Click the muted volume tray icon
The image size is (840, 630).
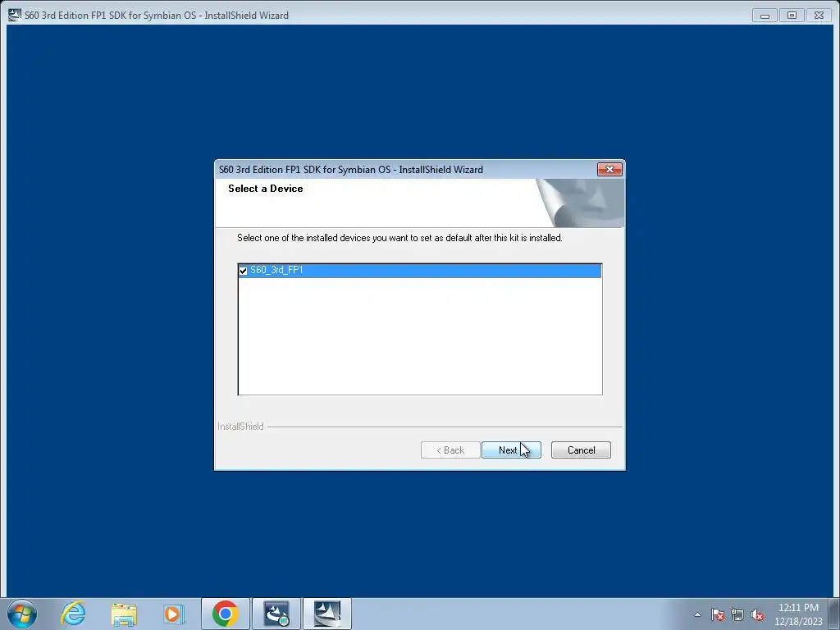click(x=757, y=614)
